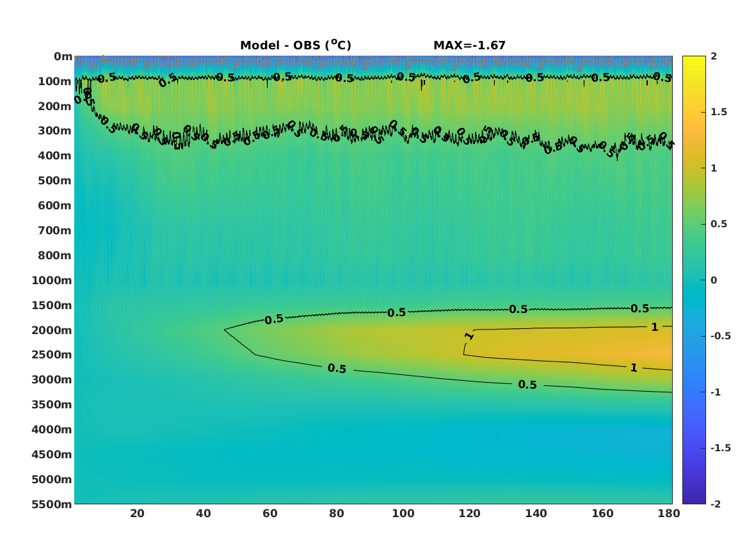Click the x-axis tick label "140"

536,513
